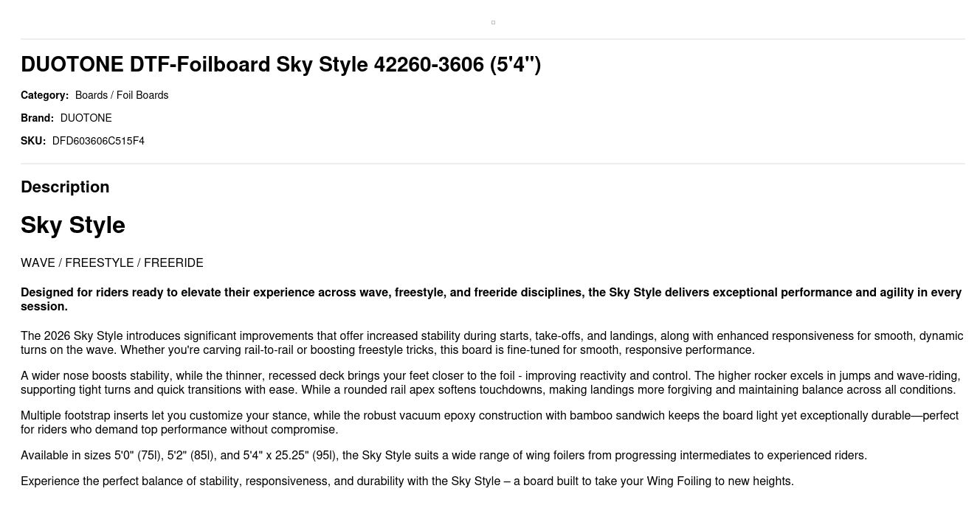The image size is (980, 522).
Task: Click the large Sky Style heading
Action: tap(73, 225)
